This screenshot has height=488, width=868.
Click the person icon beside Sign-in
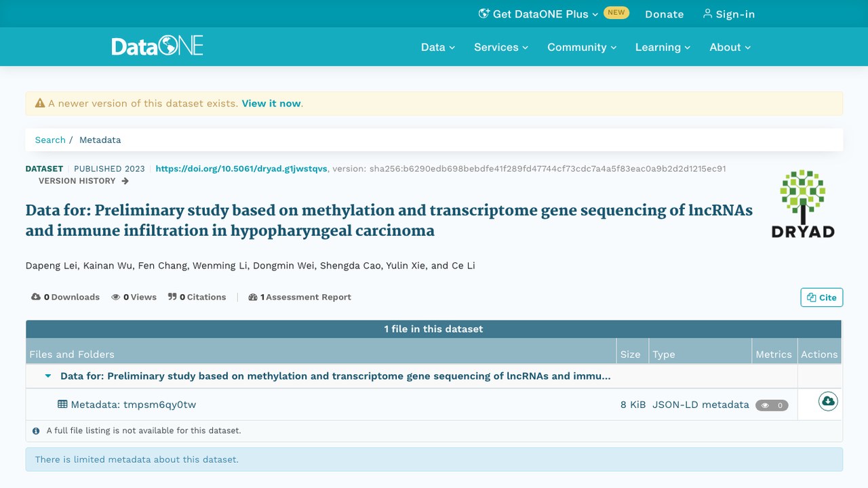click(708, 14)
